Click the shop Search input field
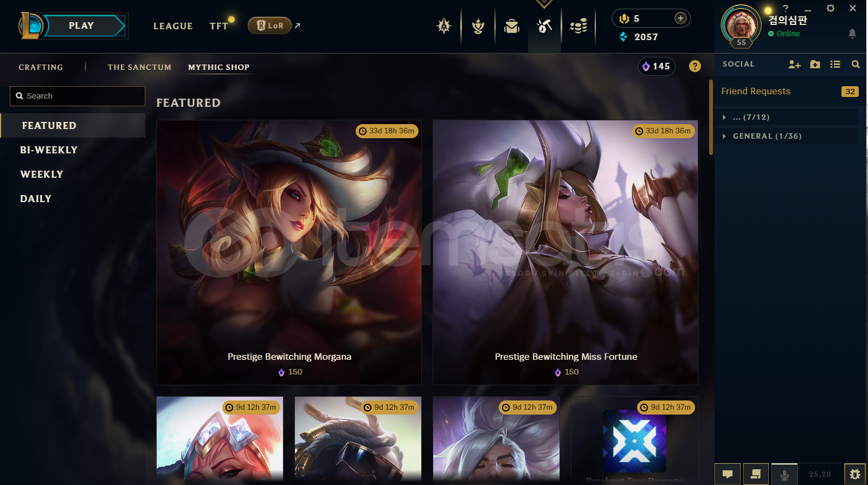Image resolution: width=868 pixels, height=485 pixels. tap(78, 96)
